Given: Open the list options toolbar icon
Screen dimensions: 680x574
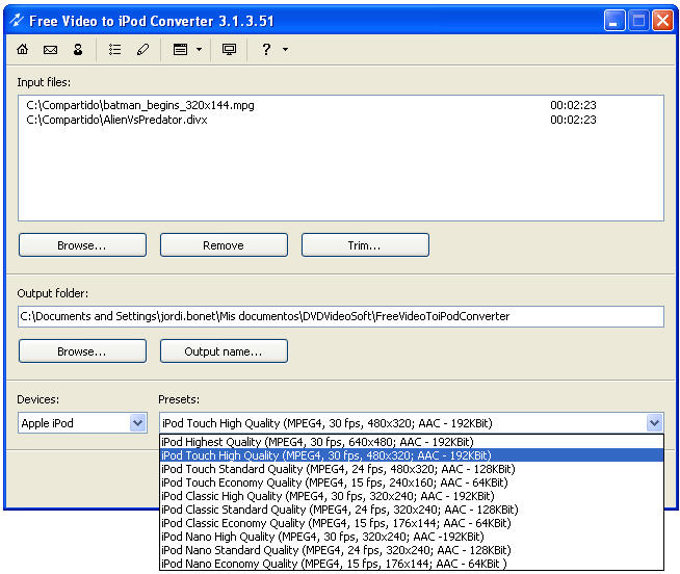Looking at the screenshot, I should tap(115, 49).
